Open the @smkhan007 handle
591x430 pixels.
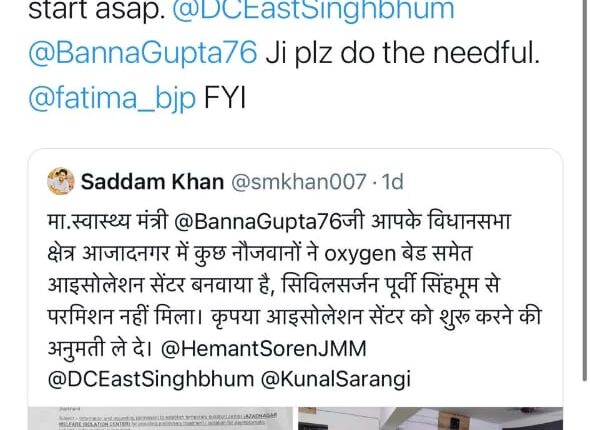coord(298,182)
